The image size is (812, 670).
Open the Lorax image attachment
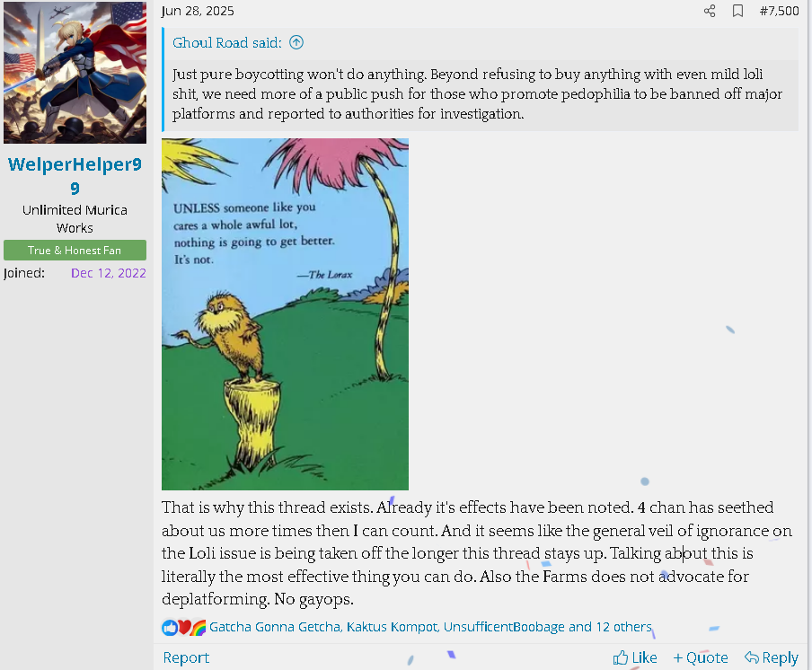tap(285, 313)
